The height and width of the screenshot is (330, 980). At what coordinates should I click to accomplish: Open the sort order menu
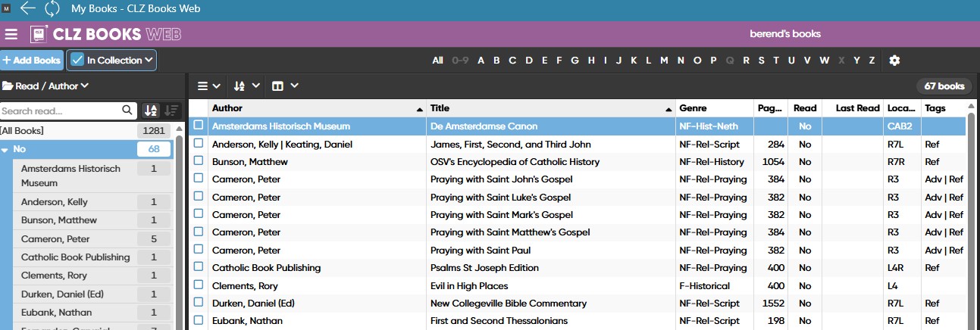pos(246,86)
